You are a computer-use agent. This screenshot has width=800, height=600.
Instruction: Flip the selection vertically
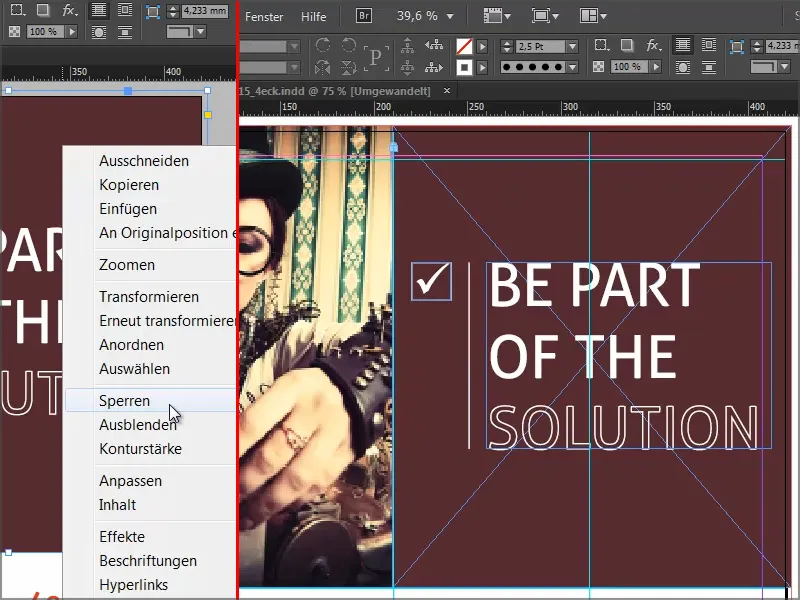tap(348, 67)
